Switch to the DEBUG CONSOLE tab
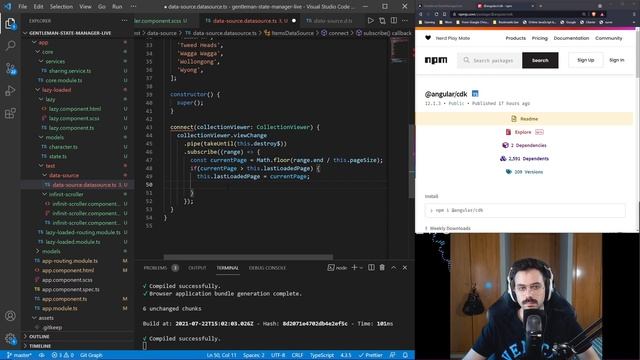Viewport: 640px width, 360px height. pos(267,268)
